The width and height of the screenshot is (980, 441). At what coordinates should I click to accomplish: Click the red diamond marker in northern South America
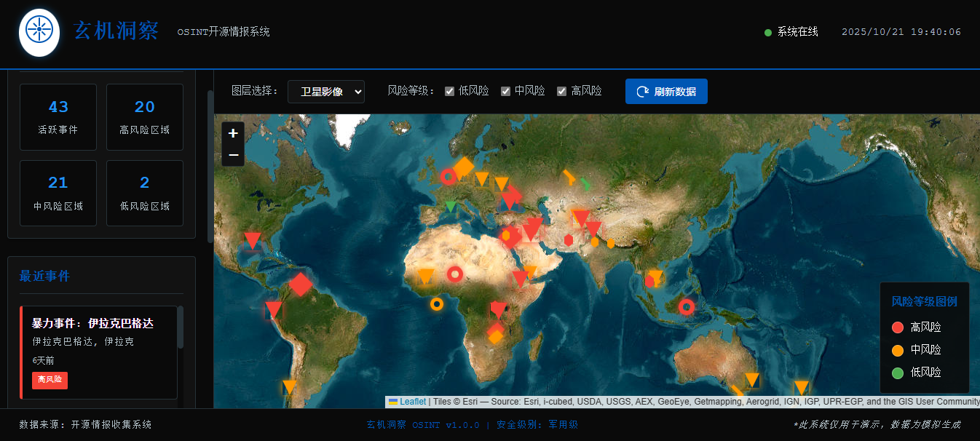pos(300,284)
